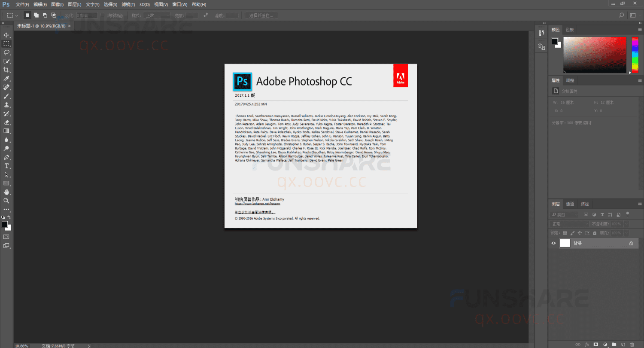Open the Edit Toolbar three-dots button

pyautogui.click(x=6, y=210)
